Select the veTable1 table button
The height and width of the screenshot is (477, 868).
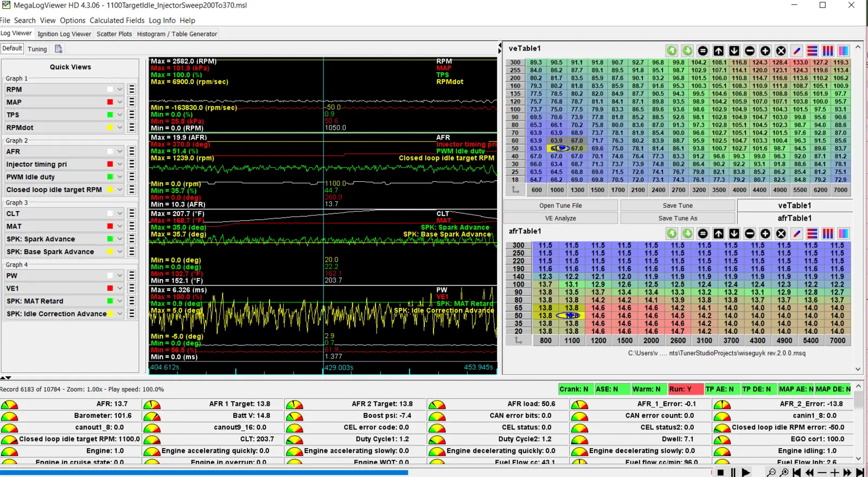pyautogui.click(x=795, y=206)
